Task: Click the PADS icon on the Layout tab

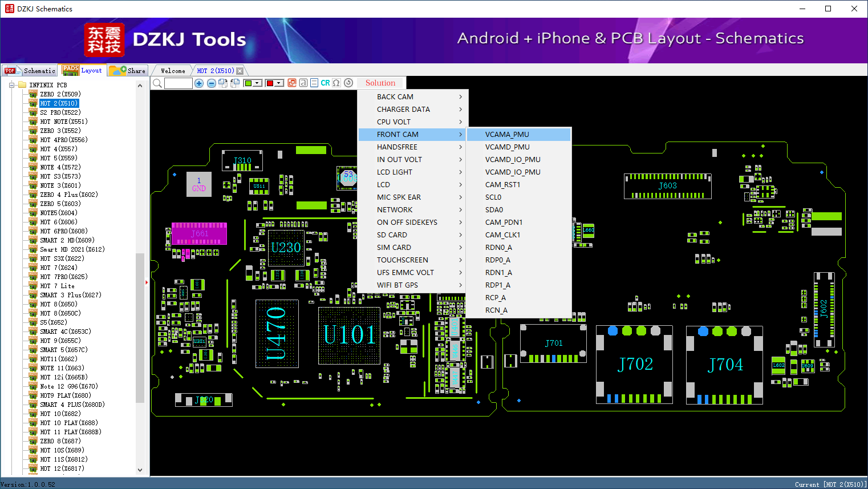Action: tap(71, 70)
